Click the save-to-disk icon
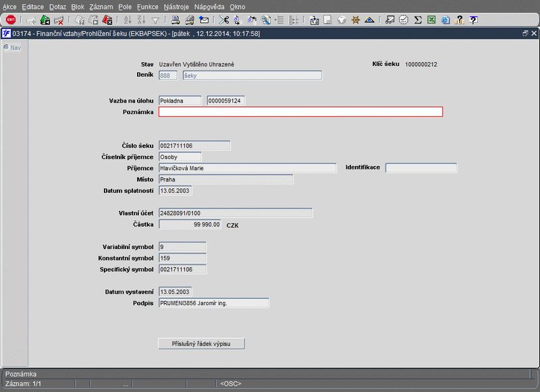 coord(314,20)
